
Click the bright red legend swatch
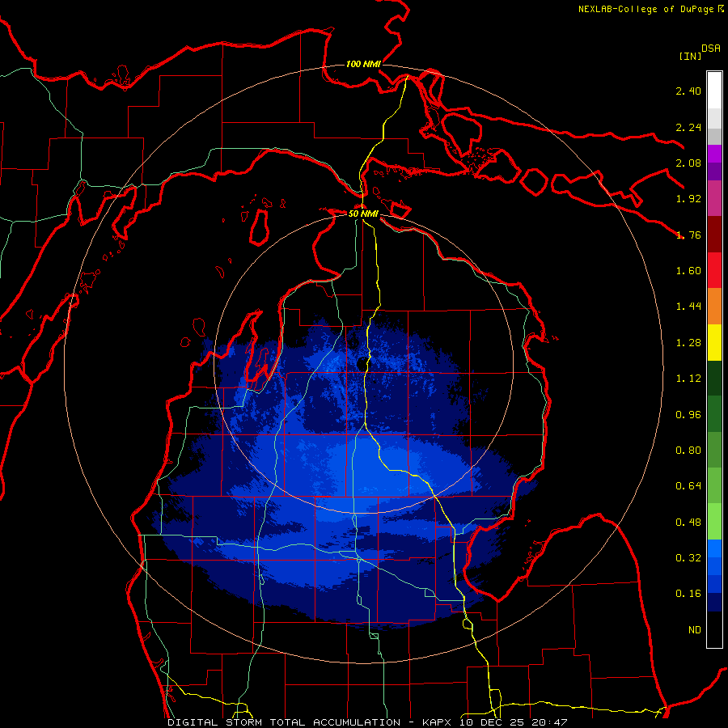(714, 270)
